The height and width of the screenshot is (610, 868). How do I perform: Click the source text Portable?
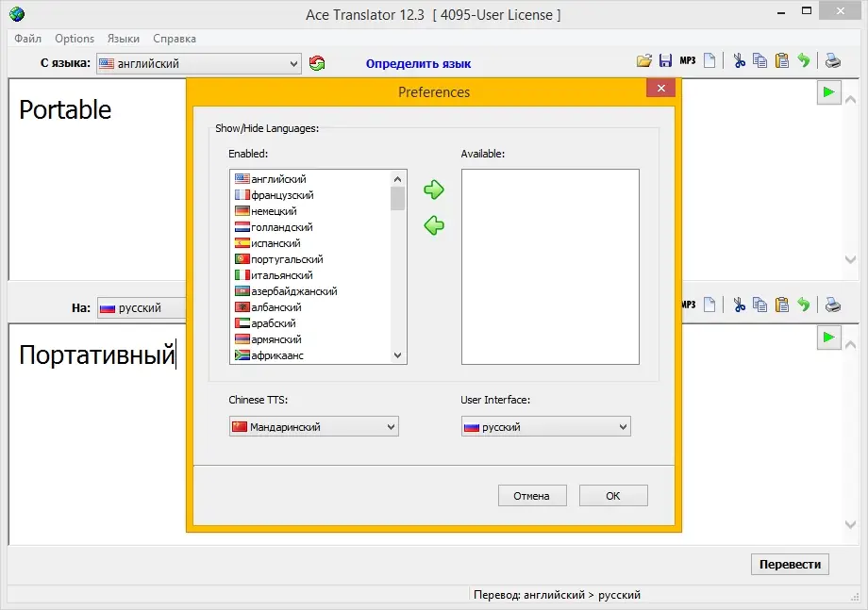tap(65, 109)
